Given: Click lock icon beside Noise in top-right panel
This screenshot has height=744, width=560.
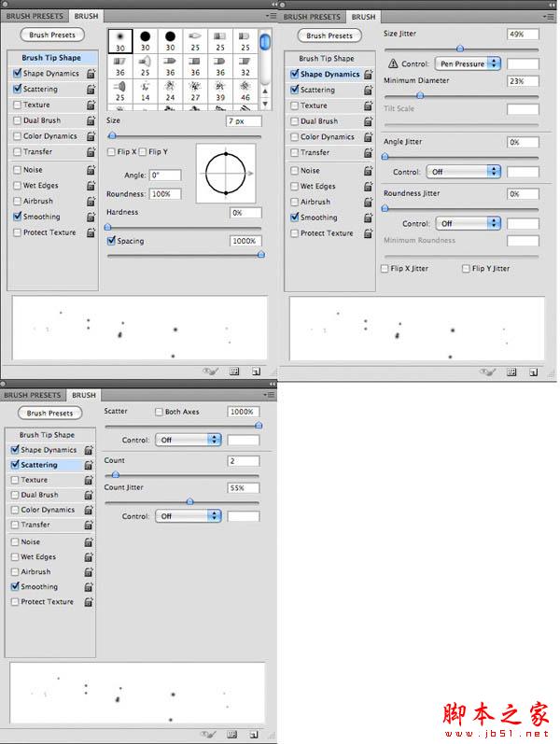Looking at the screenshot, I should pos(369,171).
